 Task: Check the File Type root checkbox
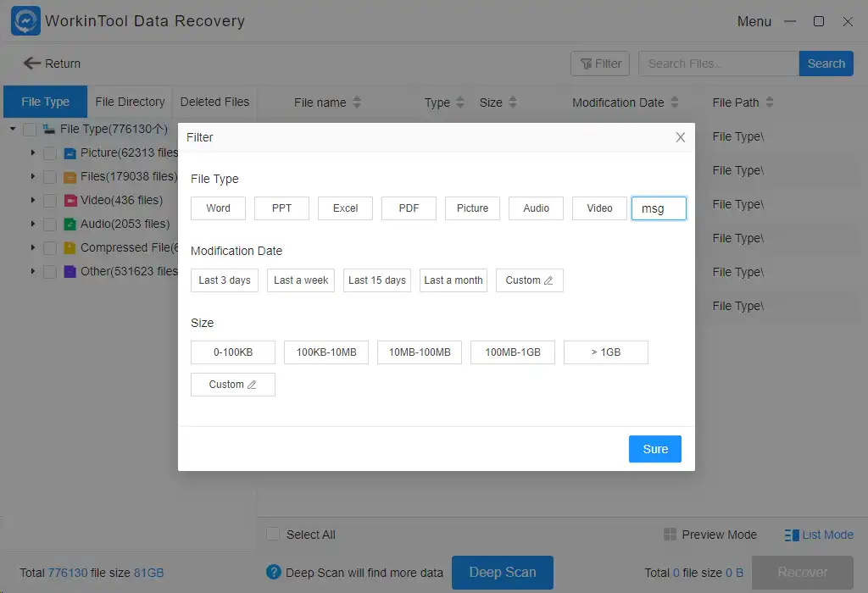[30, 130]
